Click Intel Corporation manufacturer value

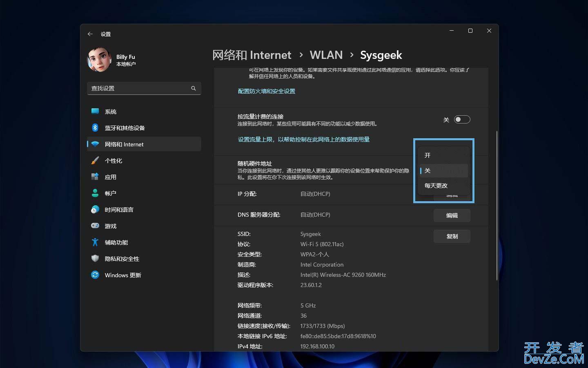click(x=322, y=265)
